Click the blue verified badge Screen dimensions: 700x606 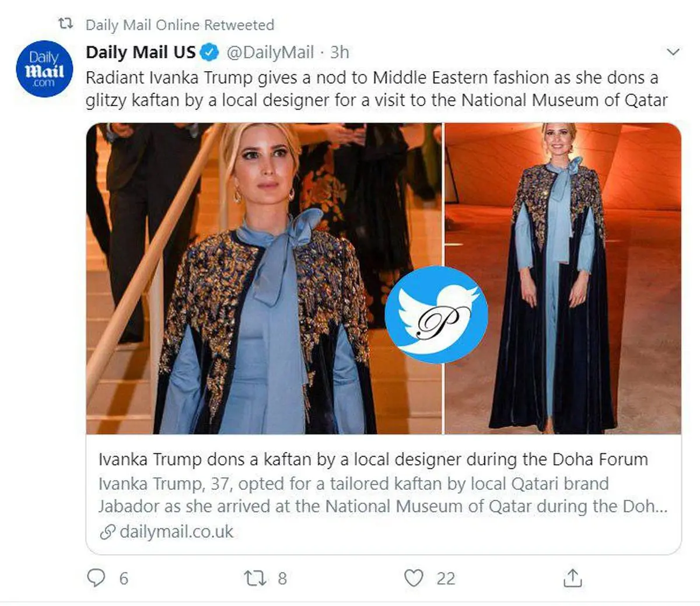[x=210, y=52]
